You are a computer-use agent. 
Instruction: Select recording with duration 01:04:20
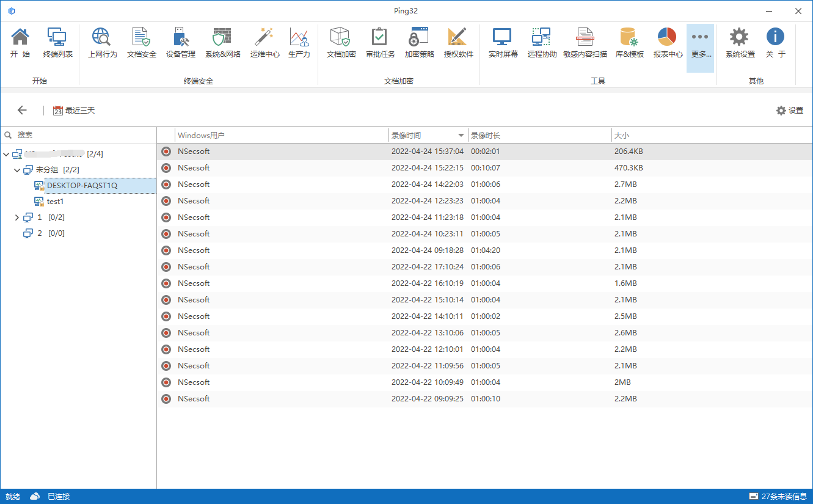coord(485,250)
